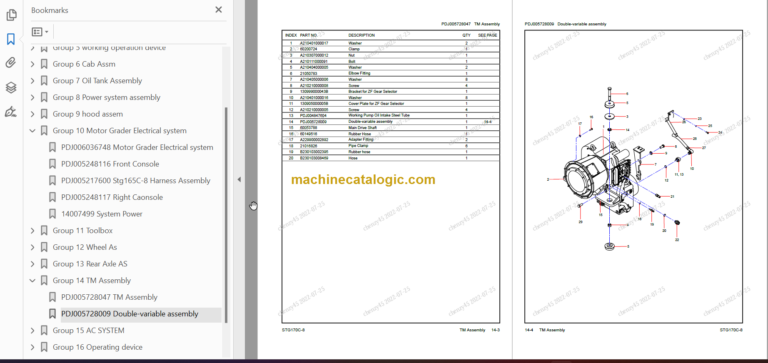Image resolution: width=768 pixels, height=363 pixels.
Task: Open the Layers panel icon
Action: click(x=11, y=87)
